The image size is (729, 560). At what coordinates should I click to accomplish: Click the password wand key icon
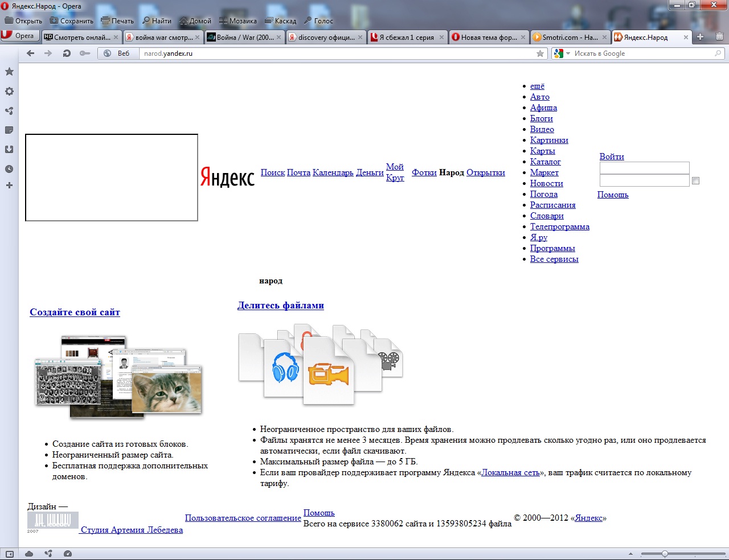[85, 53]
